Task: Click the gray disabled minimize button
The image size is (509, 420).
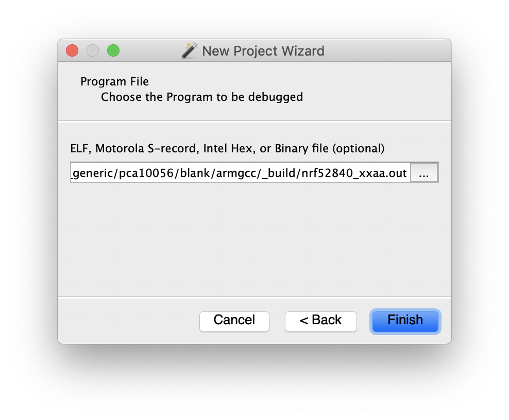Action: (93, 50)
